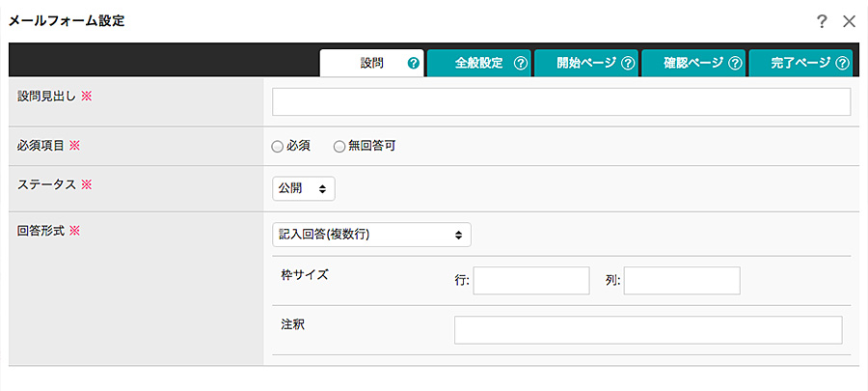Go to the 完了ページ tab
This screenshot has width=868, height=391.
tap(801, 63)
